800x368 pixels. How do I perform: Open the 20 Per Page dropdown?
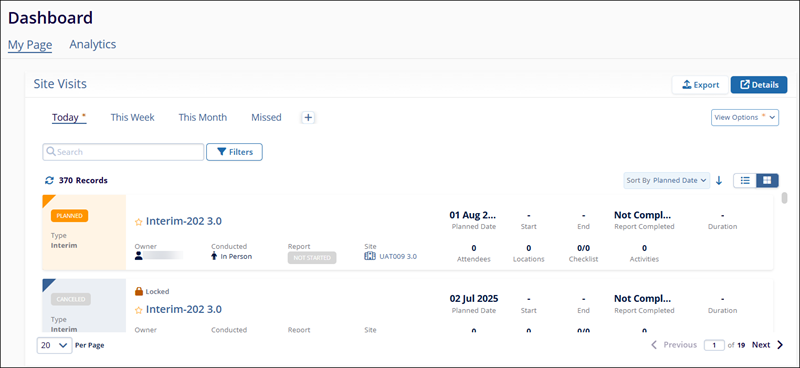[54, 346]
